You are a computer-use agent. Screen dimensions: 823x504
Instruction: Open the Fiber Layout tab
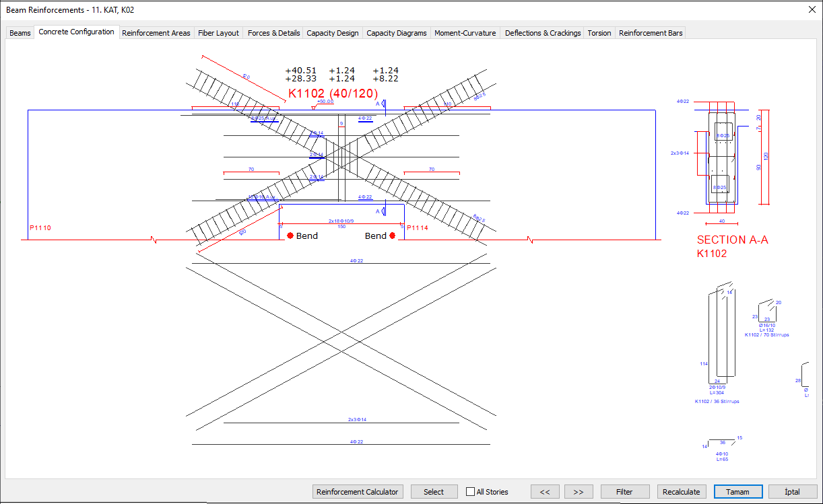pos(218,32)
